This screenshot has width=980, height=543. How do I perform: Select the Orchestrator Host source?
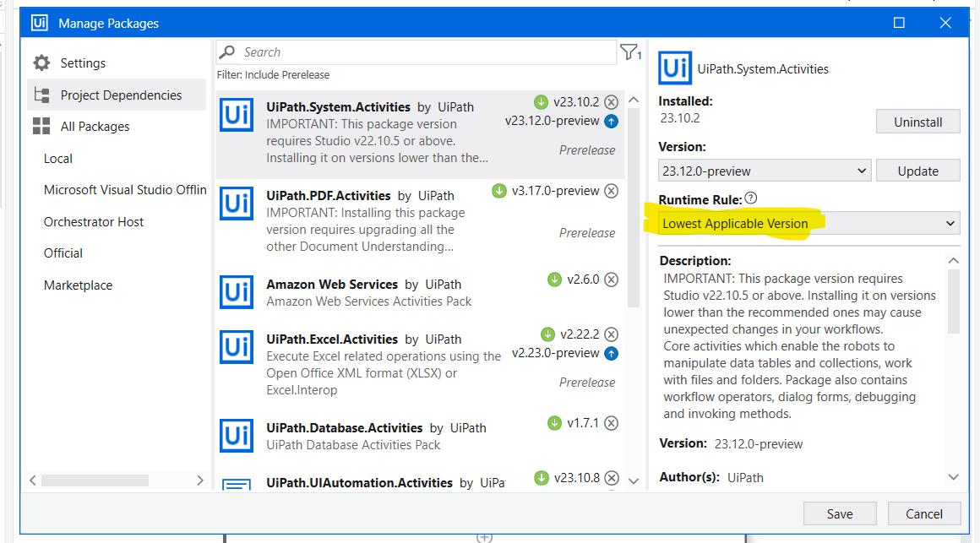(94, 222)
